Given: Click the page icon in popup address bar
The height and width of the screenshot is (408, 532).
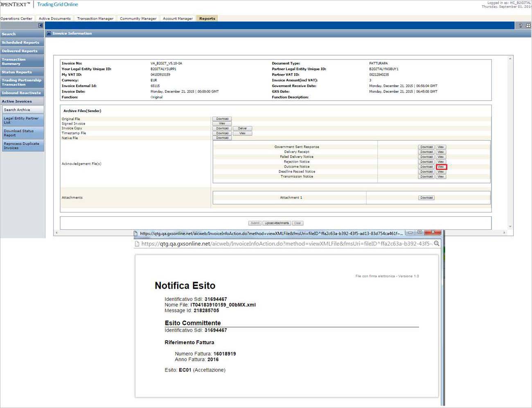Looking at the screenshot, I should (x=137, y=244).
